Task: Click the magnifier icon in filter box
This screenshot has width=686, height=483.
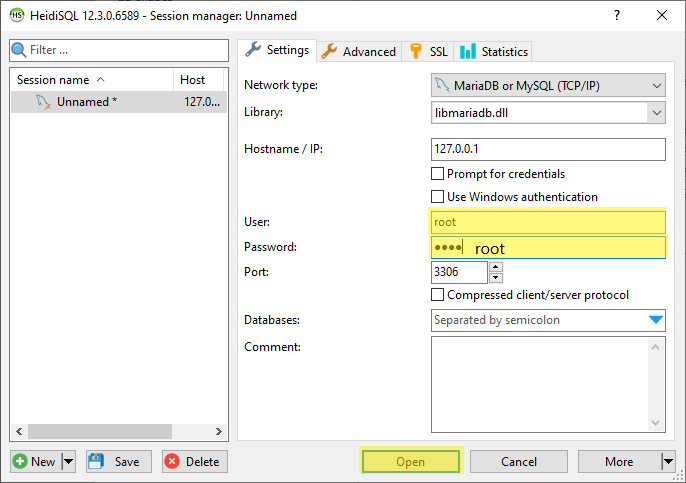Action: pyautogui.click(x=18, y=50)
